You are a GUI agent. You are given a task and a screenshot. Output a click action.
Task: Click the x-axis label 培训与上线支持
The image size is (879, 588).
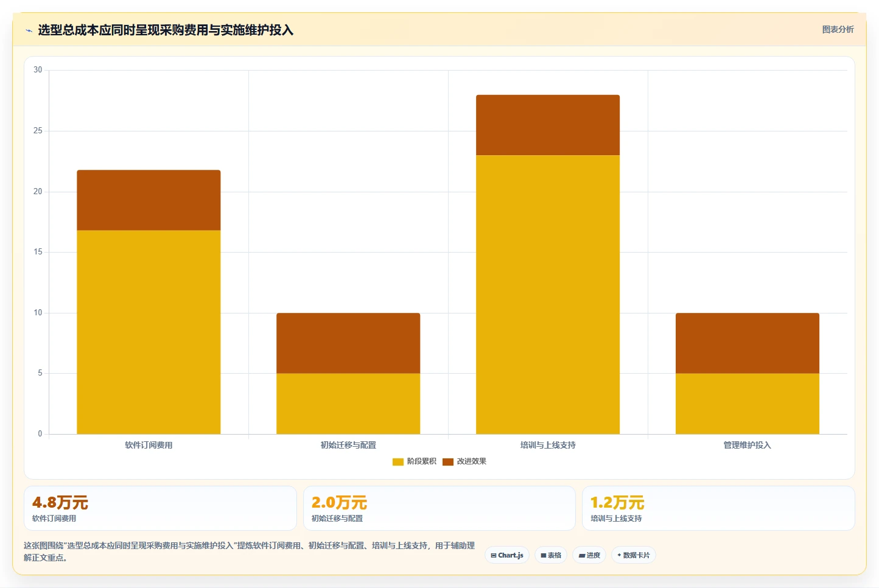point(548,445)
